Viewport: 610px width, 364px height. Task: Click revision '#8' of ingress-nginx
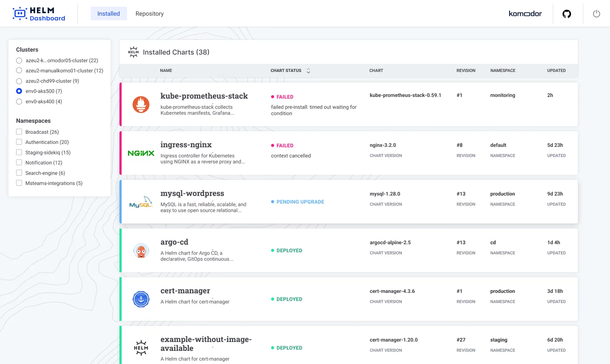(460, 145)
